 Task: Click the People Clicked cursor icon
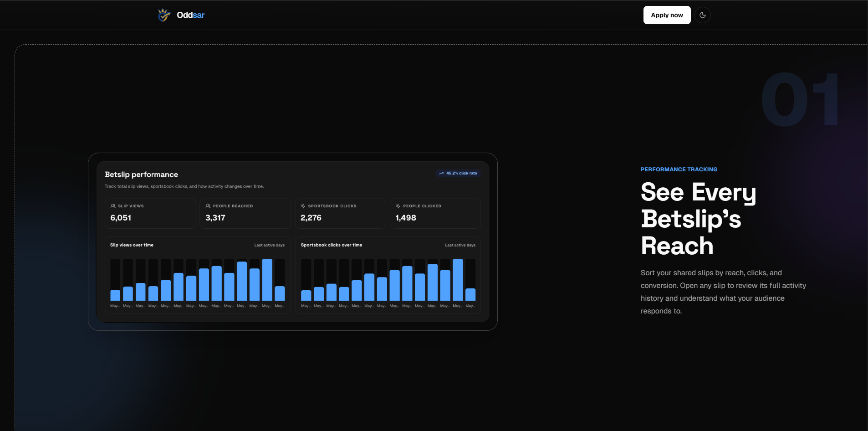tap(398, 206)
